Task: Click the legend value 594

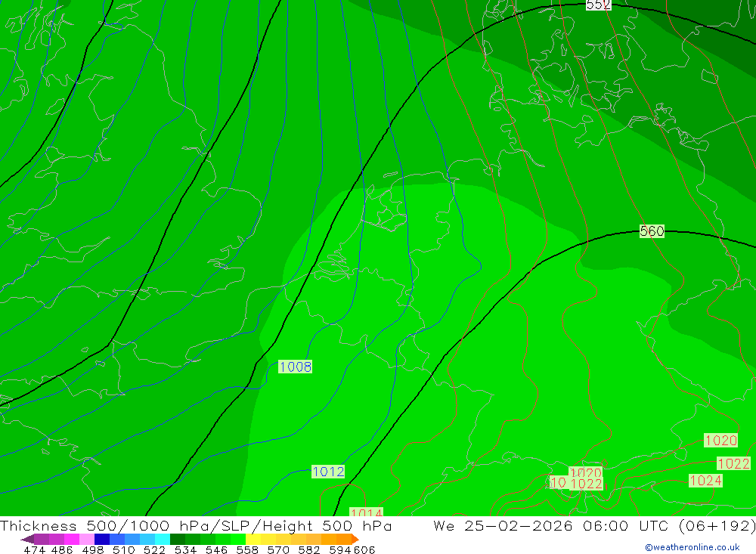Action: pyautogui.click(x=340, y=549)
